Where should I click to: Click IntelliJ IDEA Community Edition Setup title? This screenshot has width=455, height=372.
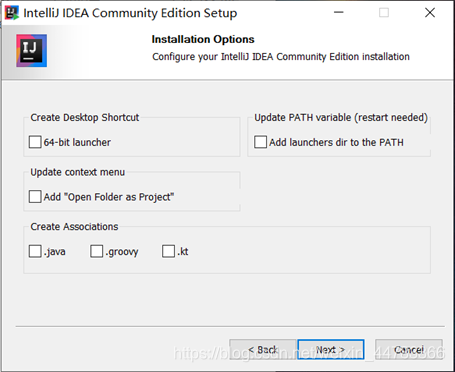coord(130,13)
